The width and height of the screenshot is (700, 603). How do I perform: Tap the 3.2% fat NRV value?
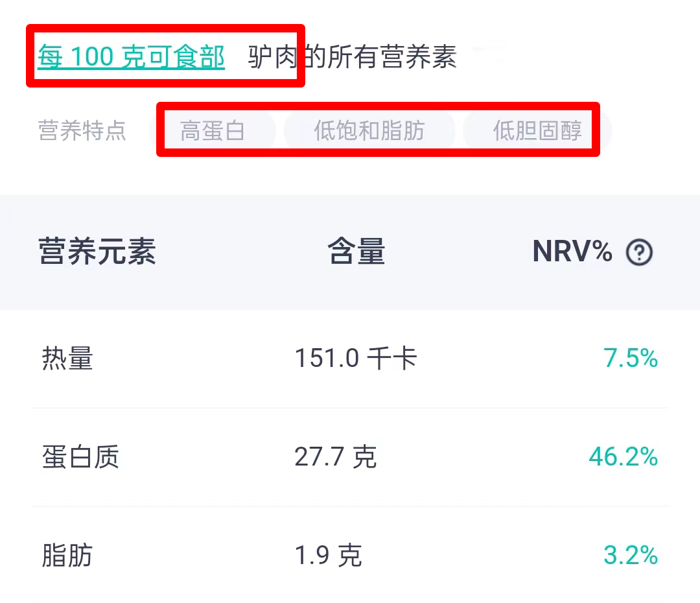coord(631,556)
